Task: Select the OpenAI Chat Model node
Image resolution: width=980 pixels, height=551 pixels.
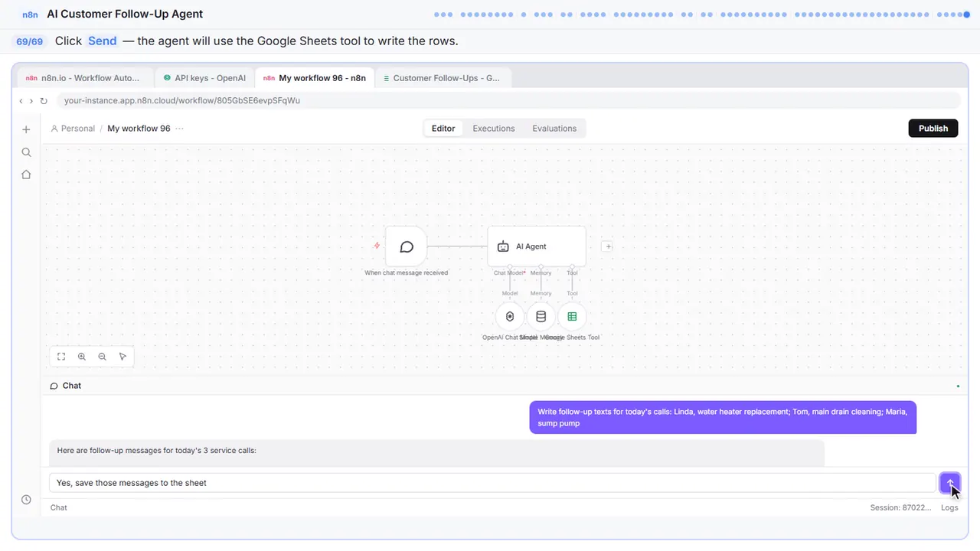Action: coord(510,317)
